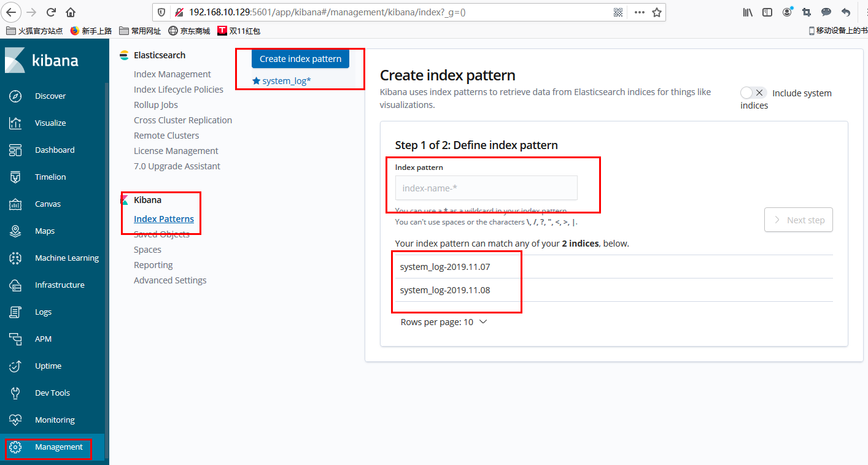Open 双11红包 bookmark
This screenshot has height=465, width=868.
[x=239, y=31]
